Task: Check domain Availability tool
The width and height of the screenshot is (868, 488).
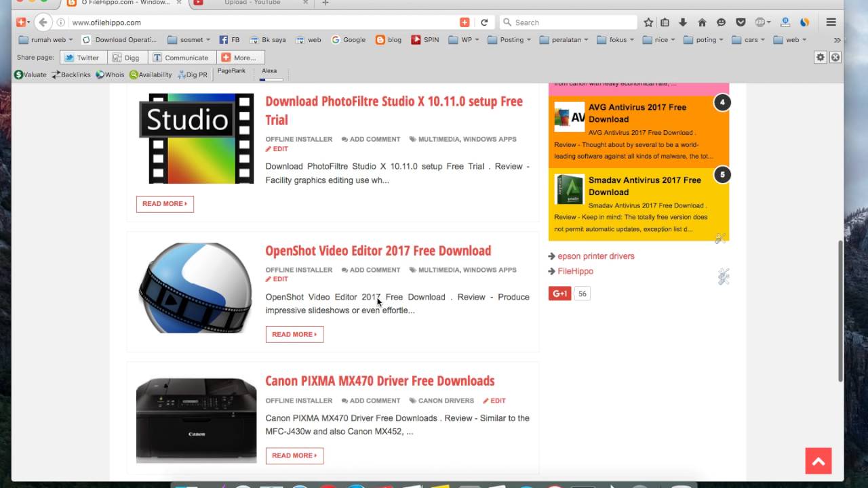Action: 151,75
